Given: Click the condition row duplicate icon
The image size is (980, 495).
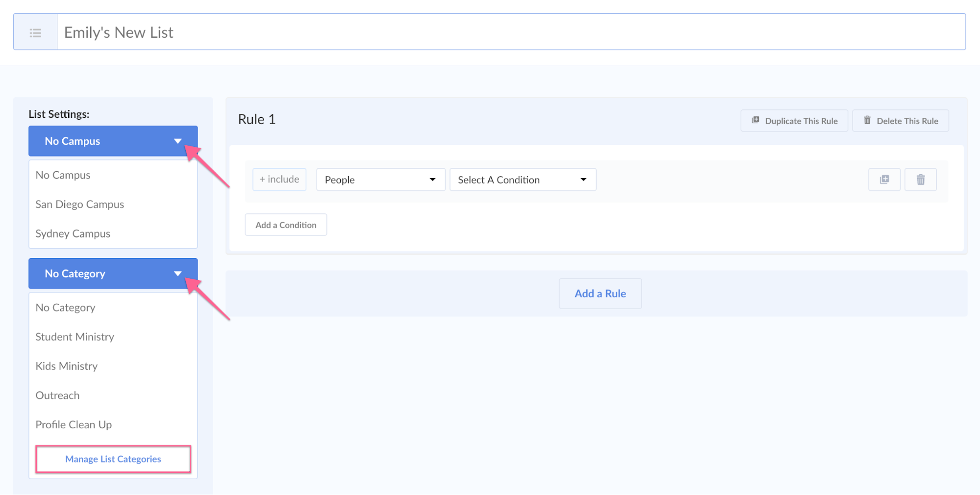Looking at the screenshot, I should (884, 180).
